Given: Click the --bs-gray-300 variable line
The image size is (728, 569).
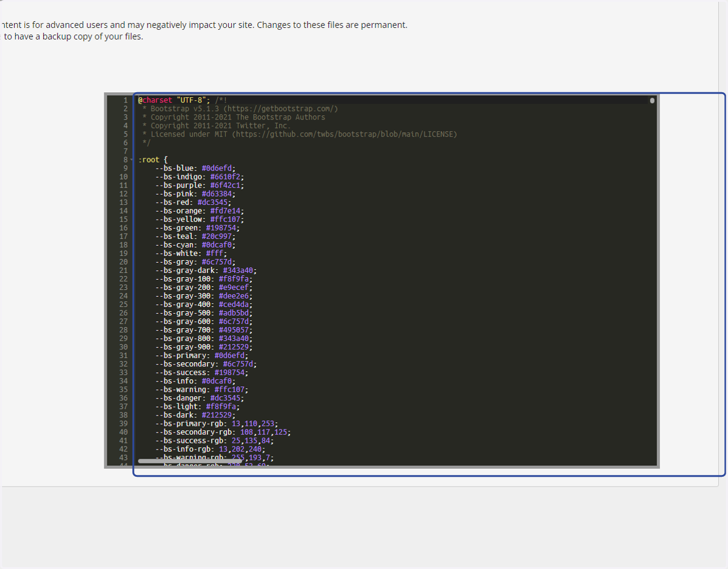Looking at the screenshot, I should pyautogui.click(x=204, y=295).
